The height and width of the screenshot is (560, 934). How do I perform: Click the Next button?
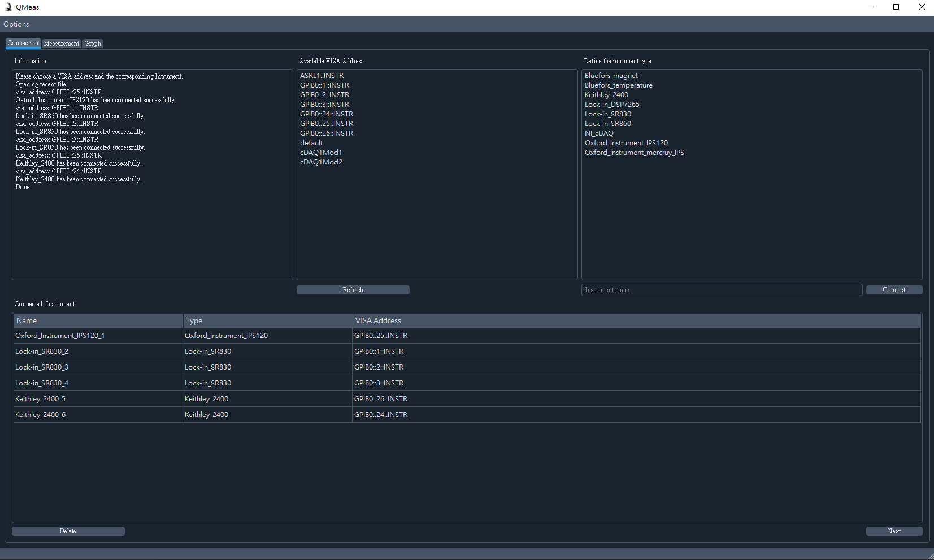click(894, 531)
